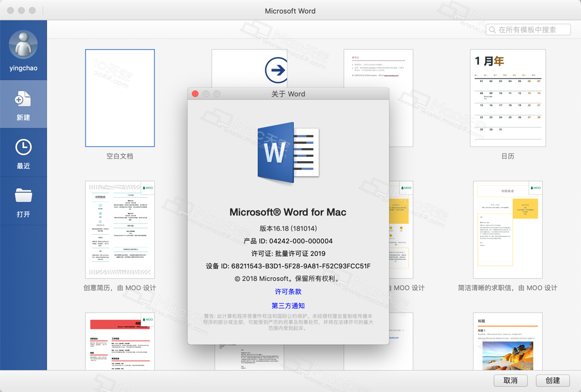Click the MOO badge on 简洁清晰的求职信 template
Viewport: 581px width, 392px height.
pos(535,188)
